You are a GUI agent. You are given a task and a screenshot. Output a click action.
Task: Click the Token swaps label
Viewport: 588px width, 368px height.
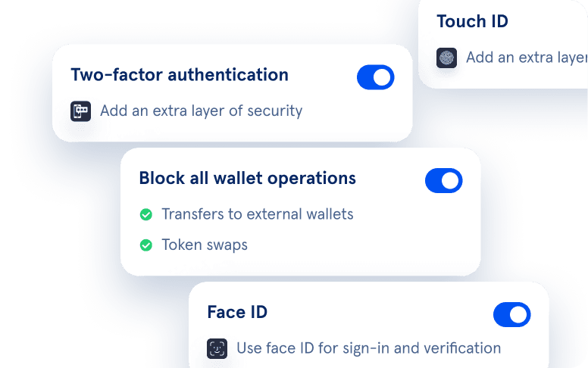click(205, 245)
